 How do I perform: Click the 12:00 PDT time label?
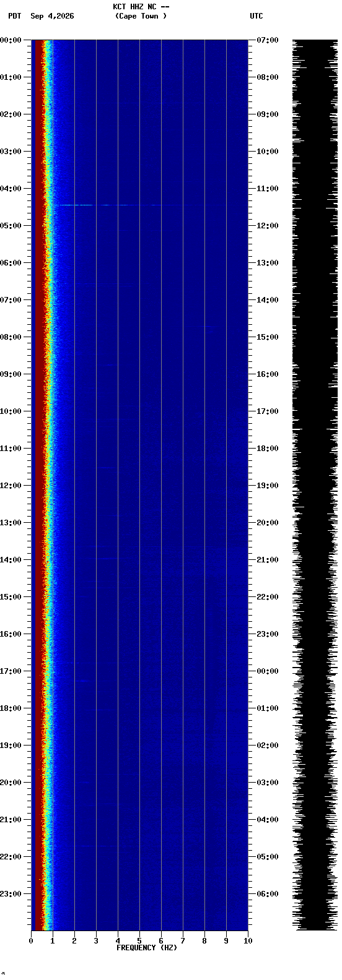(x=11, y=486)
